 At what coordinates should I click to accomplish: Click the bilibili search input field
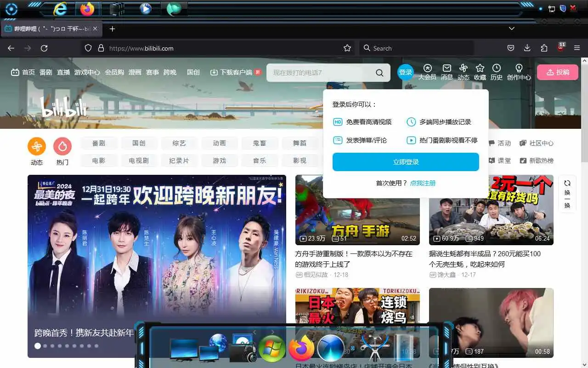coord(322,73)
